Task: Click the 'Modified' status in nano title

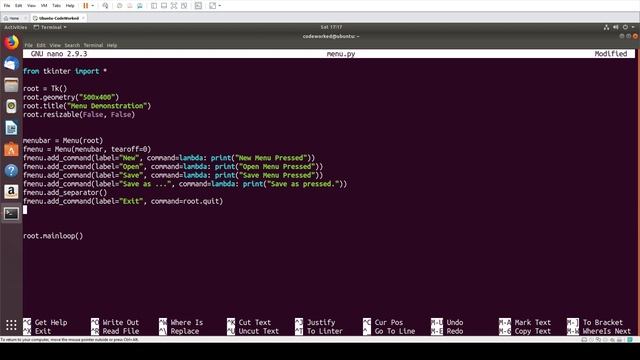Action: [x=611, y=54]
